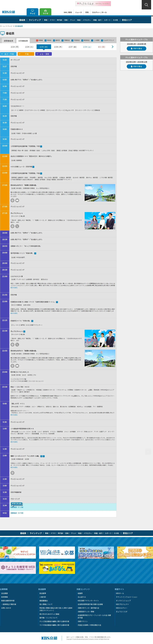Click the footer KBS京都 logo
This screenshot has height=644, width=153.
click(x=49, y=638)
